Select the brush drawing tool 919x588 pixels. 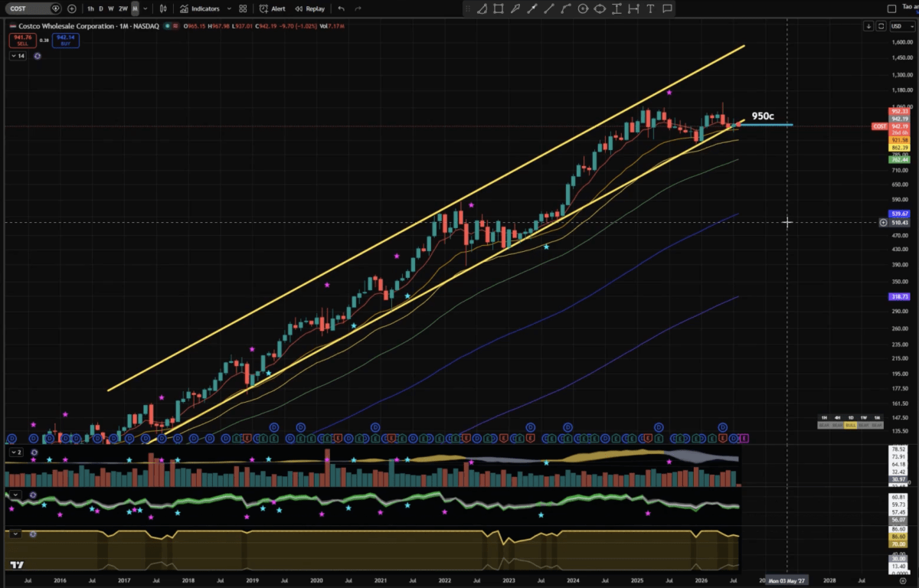pyautogui.click(x=515, y=8)
